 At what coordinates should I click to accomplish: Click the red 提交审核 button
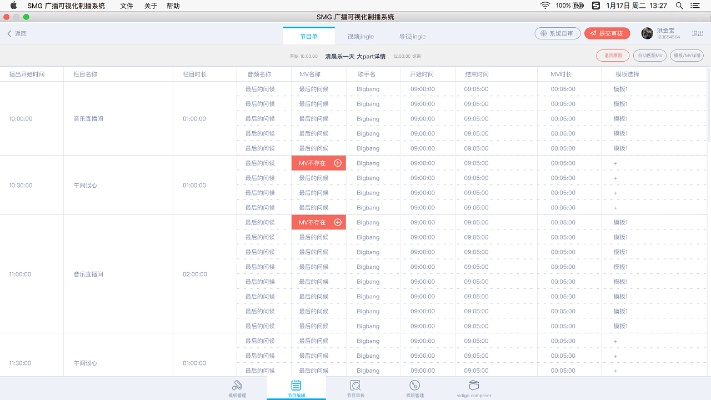click(x=607, y=34)
